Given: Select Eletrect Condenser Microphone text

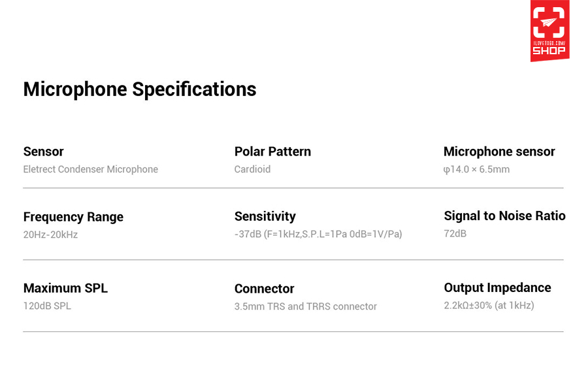Looking at the screenshot, I should [x=90, y=169].
